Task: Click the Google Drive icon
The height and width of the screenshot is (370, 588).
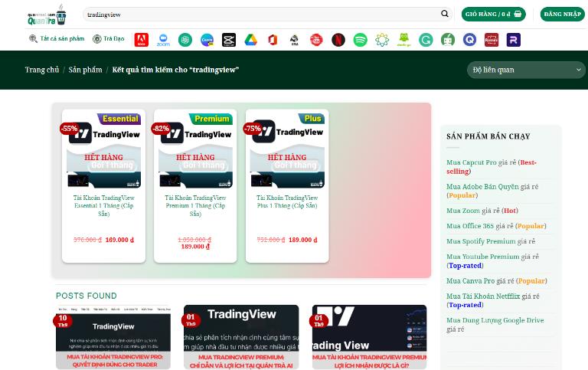Action: point(250,40)
